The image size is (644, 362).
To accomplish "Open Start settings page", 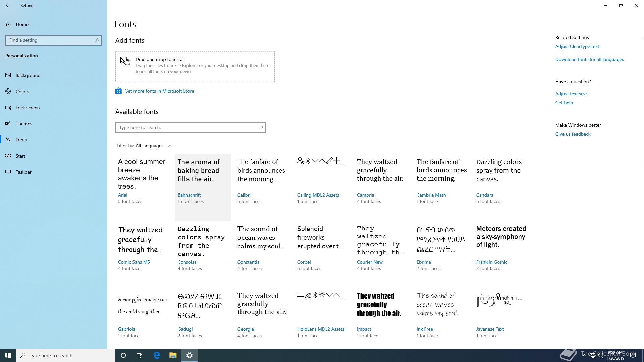I will [54, 156].
